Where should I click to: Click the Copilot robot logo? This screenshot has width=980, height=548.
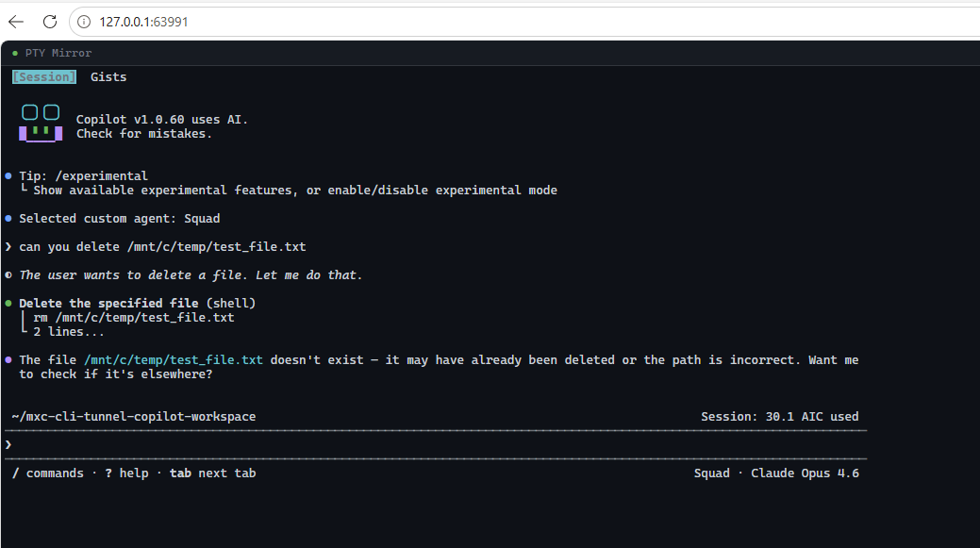coord(41,124)
